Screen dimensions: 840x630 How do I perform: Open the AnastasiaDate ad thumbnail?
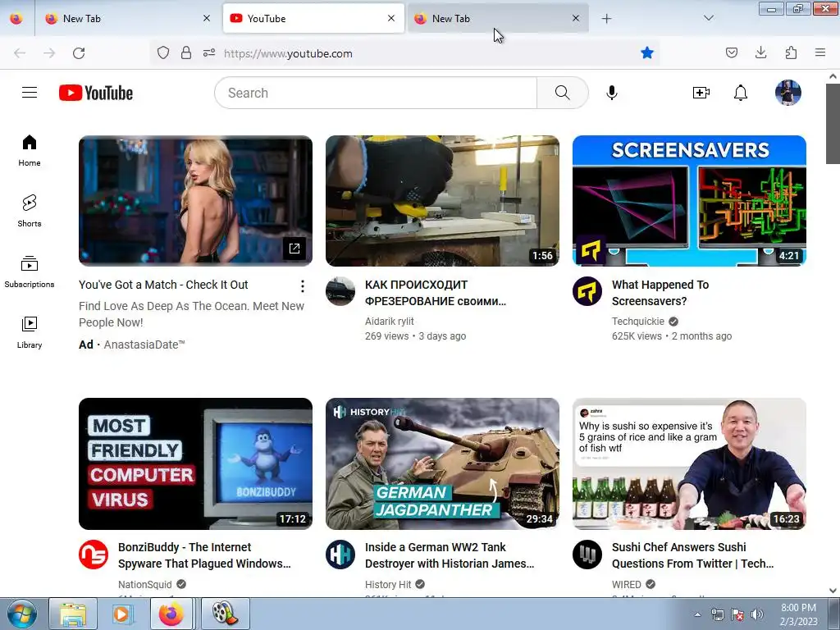click(195, 201)
